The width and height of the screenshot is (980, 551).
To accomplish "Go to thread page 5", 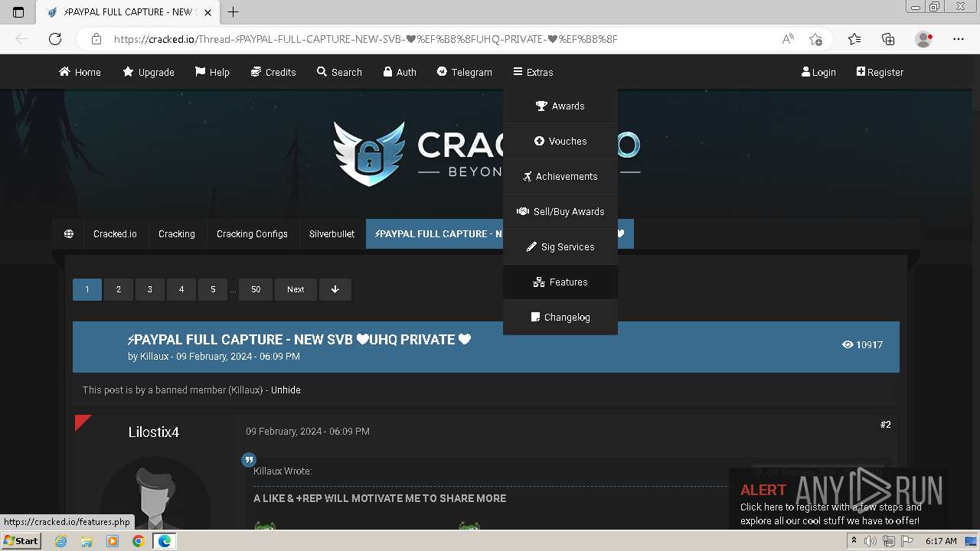I will [x=213, y=289].
